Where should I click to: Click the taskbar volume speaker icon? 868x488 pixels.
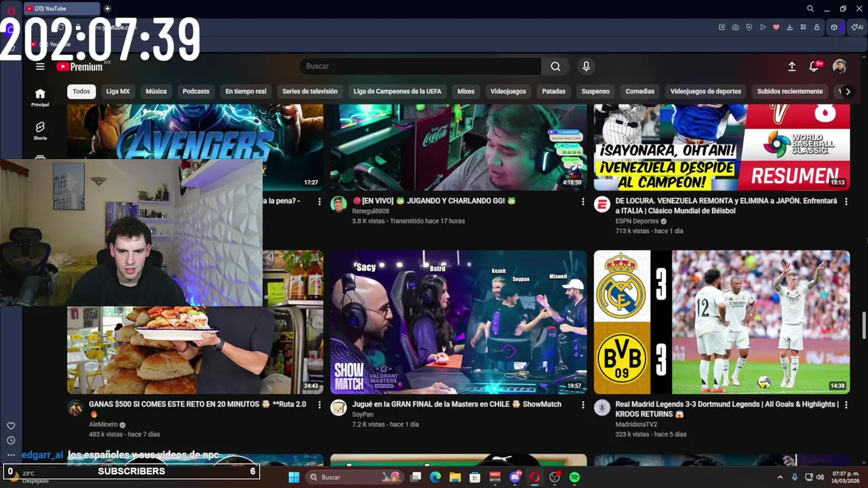[x=821, y=477]
